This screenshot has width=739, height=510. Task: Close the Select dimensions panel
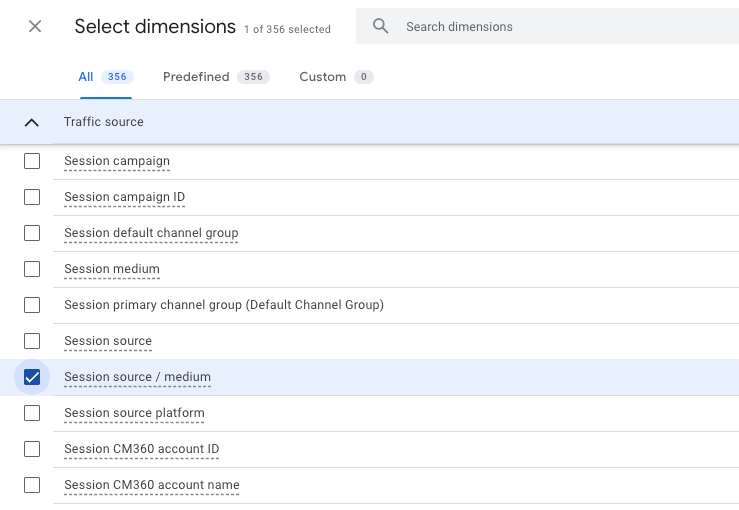tap(35, 26)
